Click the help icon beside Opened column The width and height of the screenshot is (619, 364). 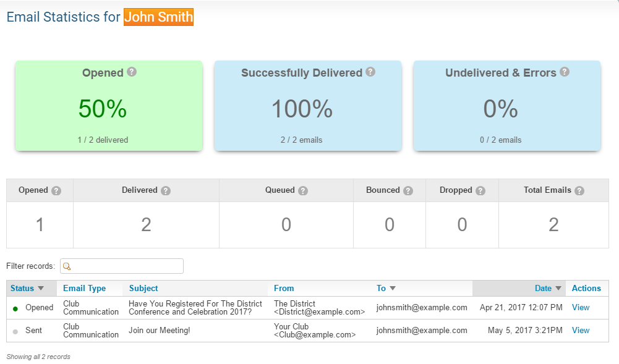tap(58, 190)
